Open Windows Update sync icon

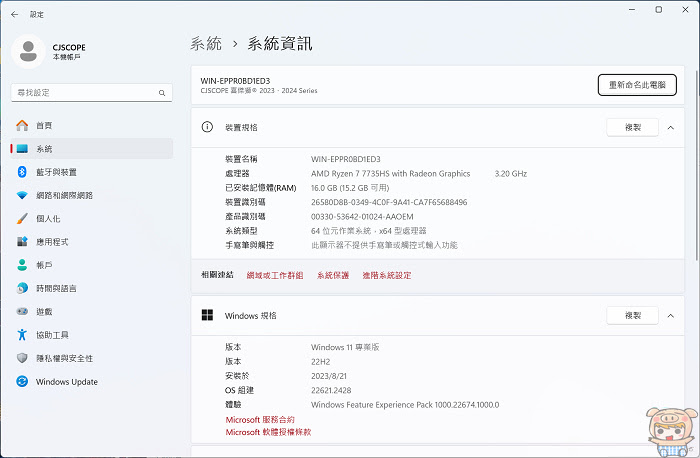pos(22,381)
